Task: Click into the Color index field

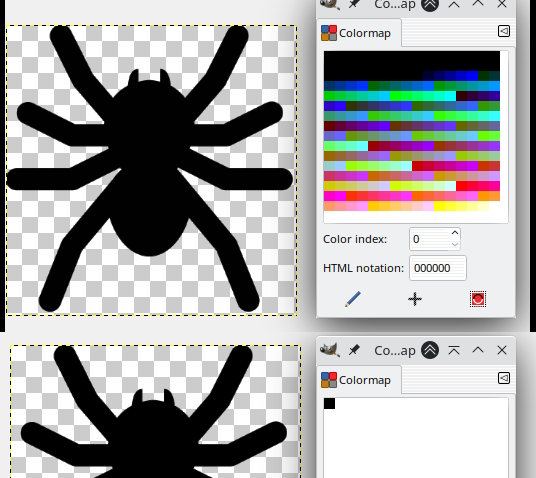Action: (430, 239)
